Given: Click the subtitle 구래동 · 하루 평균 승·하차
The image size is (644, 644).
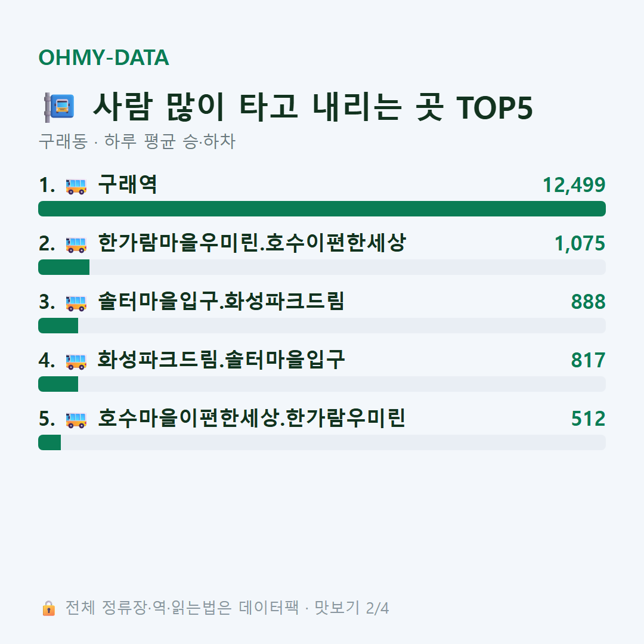Looking at the screenshot, I should pyautogui.click(x=137, y=141).
